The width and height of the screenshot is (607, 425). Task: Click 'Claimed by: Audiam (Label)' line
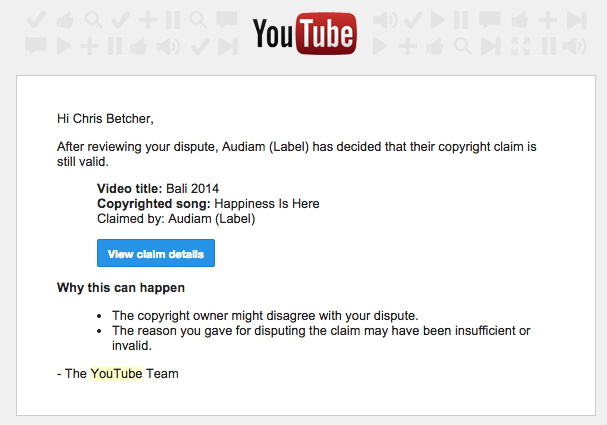point(176,219)
